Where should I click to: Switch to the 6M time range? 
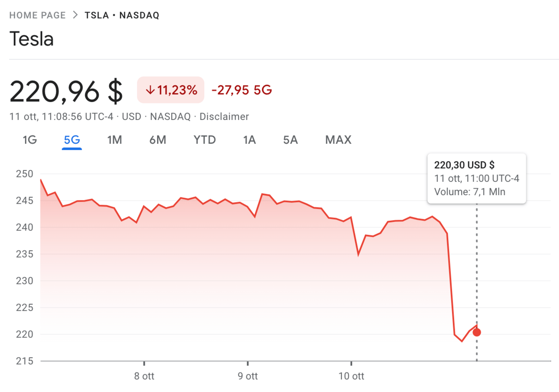coord(158,140)
